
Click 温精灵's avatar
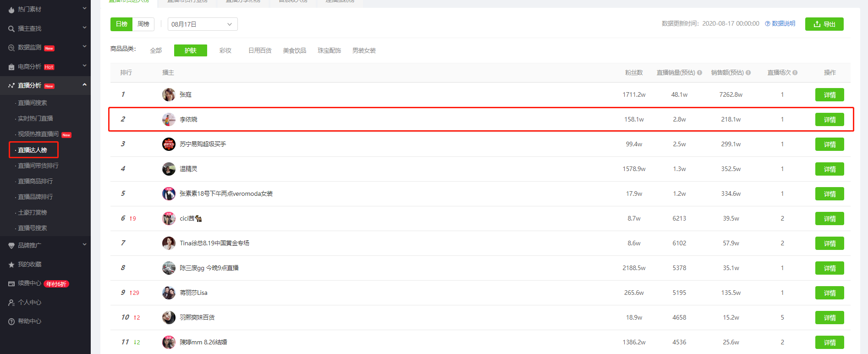tap(169, 169)
